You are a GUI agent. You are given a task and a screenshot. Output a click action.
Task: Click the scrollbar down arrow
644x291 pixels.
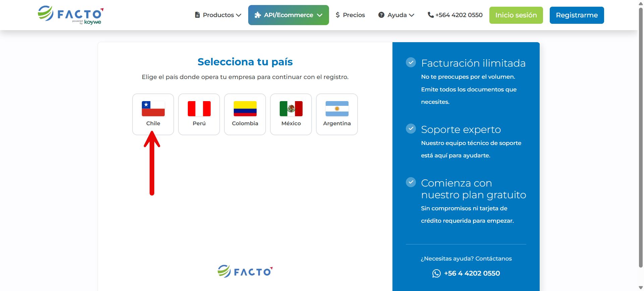pyautogui.click(x=641, y=288)
